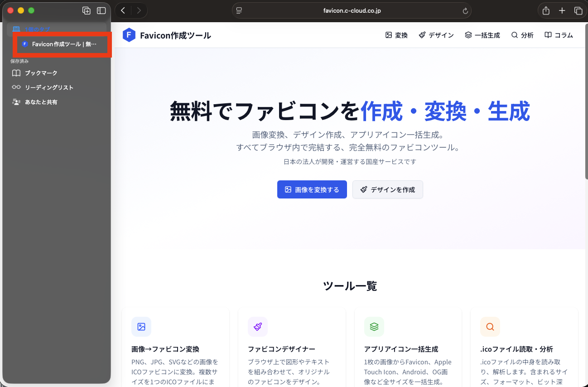Click the magnifier icon in .icoファイル読取・分析 card

click(x=490, y=327)
